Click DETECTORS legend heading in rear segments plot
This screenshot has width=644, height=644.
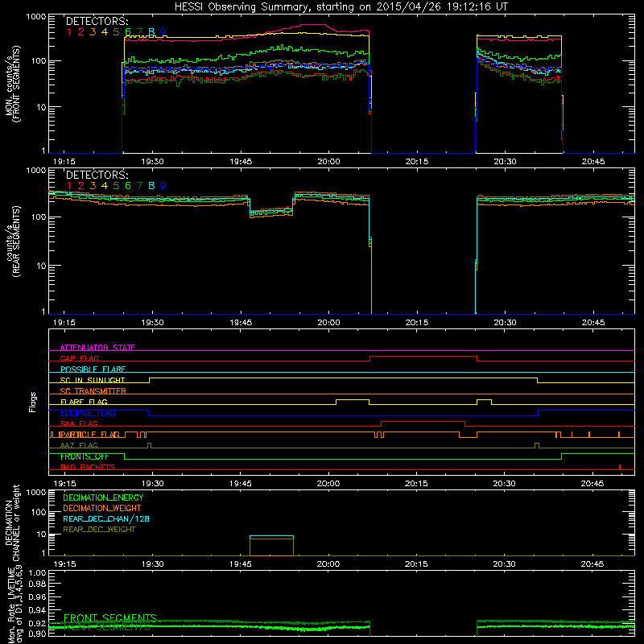pos(97,175)
